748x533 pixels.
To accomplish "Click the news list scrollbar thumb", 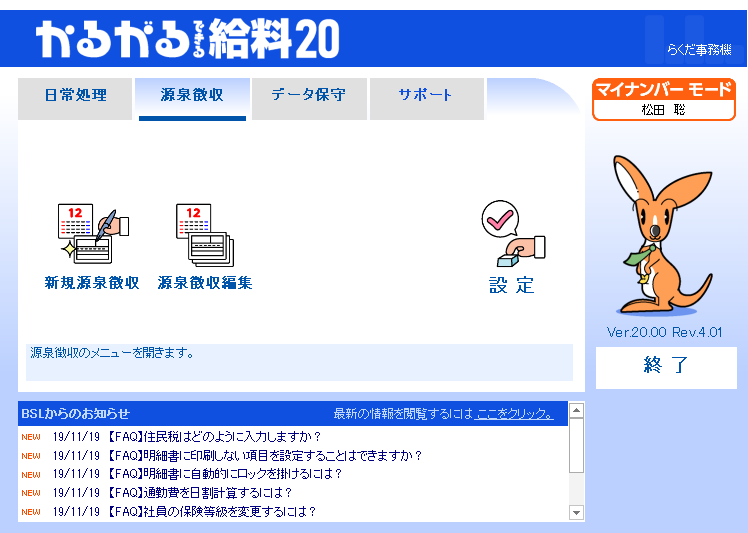I will [576, 445].
